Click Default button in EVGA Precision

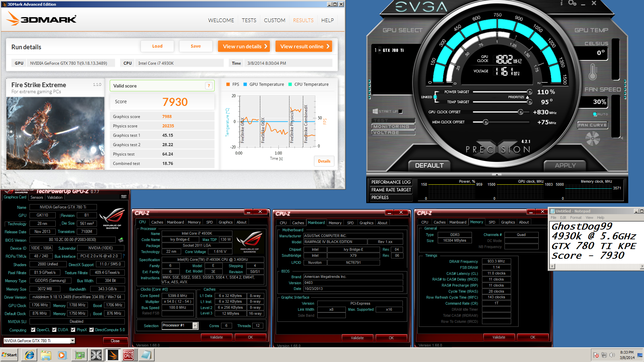[x=429, y=165]
